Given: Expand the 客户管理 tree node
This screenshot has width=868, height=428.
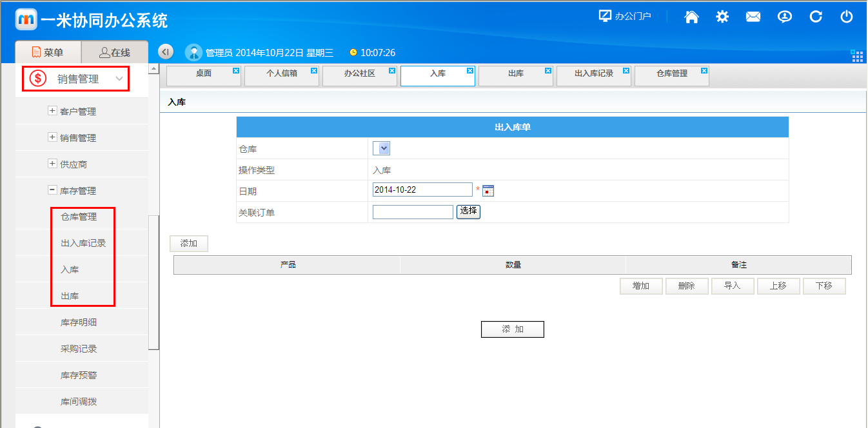Looking at the screenshot, I should [x=52, y=111].
